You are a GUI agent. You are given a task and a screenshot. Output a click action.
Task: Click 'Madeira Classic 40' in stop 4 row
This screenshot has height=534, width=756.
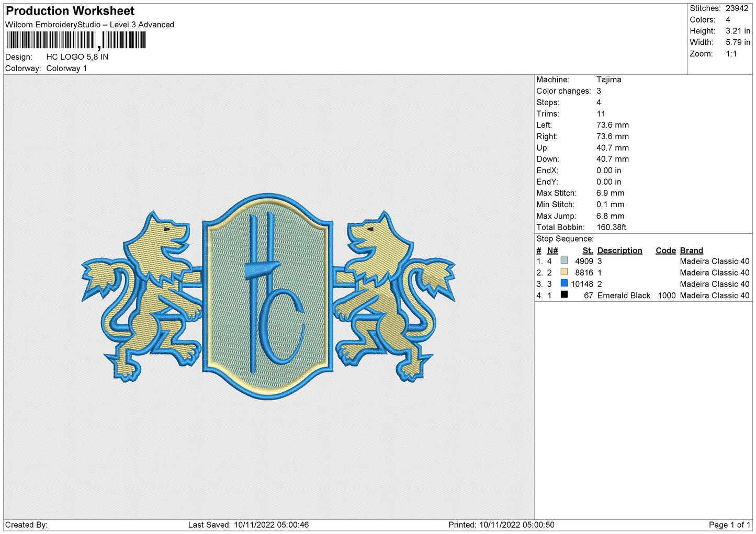click(715, 296)
